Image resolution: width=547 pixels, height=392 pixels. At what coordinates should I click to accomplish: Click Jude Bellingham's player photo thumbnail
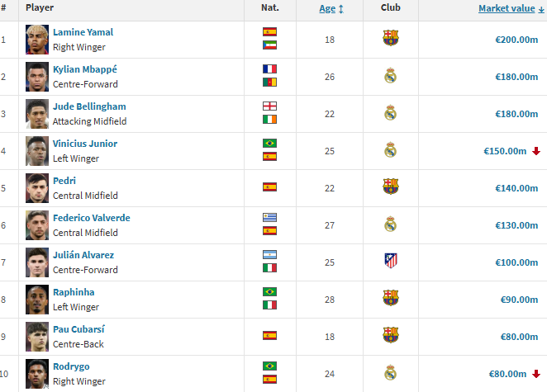pyautogui.click(x=37, y=113)
